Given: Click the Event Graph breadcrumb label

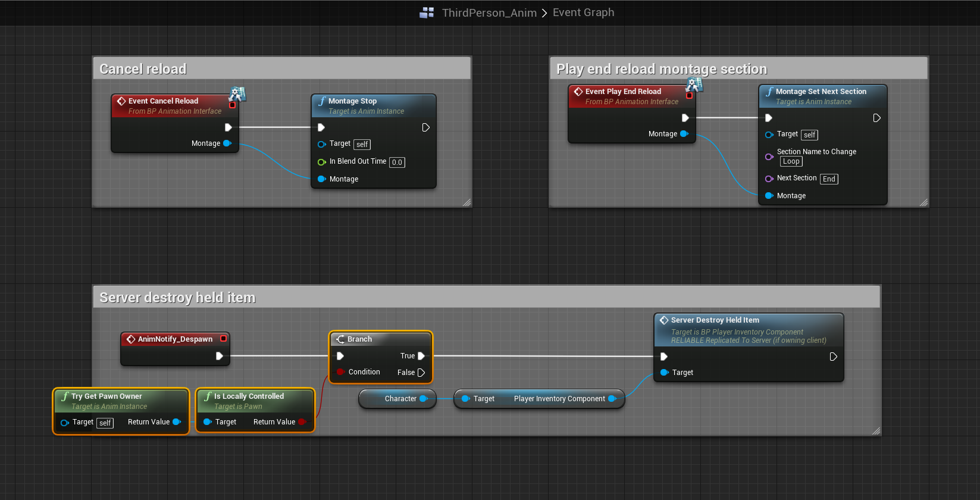Looking at the screenshot, I should coord(583,12).
